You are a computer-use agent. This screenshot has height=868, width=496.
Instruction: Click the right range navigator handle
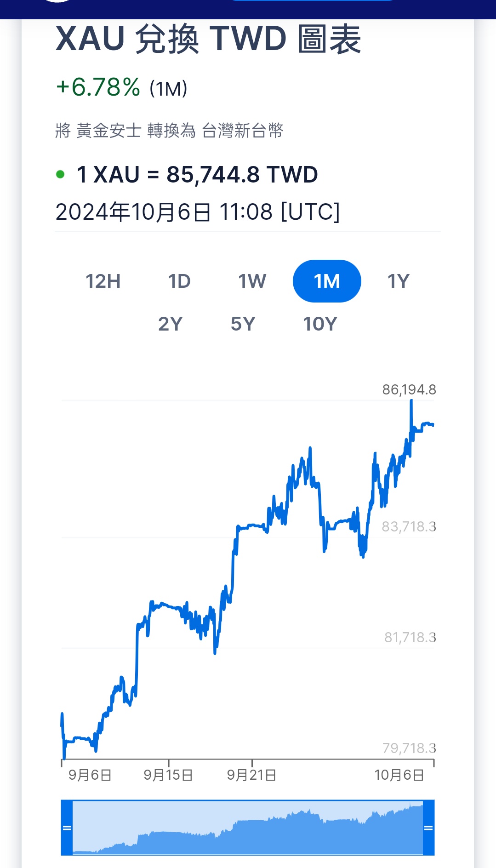428,828
